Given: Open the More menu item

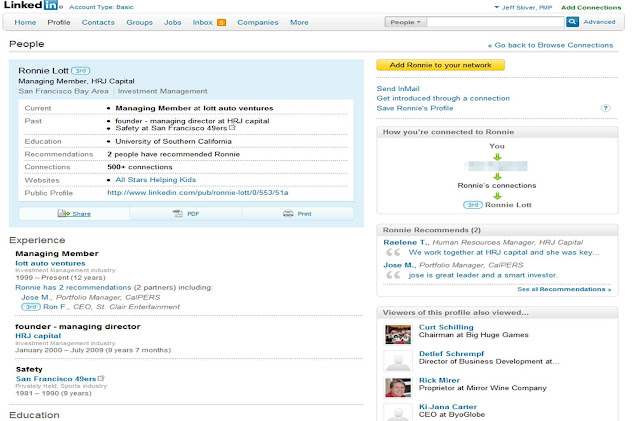Looking at the screenshot, I should (299, 22).
